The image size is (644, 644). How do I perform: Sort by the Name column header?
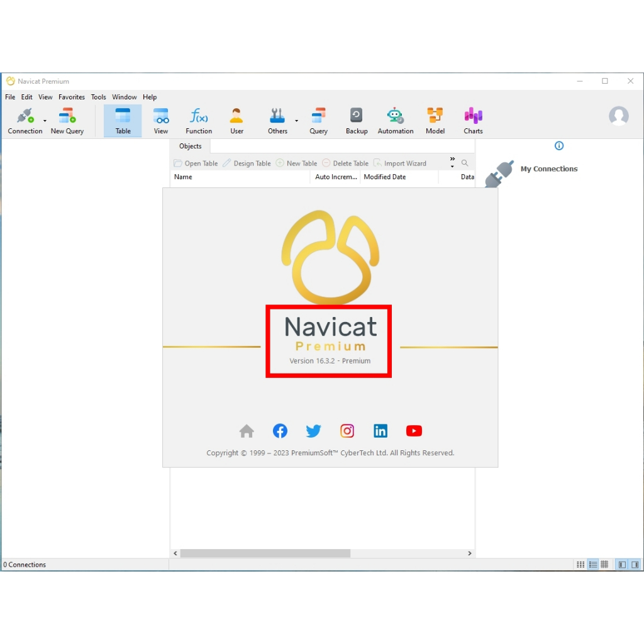[240, 177]
